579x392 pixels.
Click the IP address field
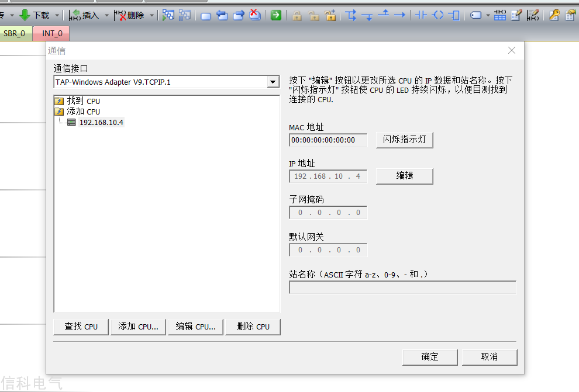click(328, 176)
